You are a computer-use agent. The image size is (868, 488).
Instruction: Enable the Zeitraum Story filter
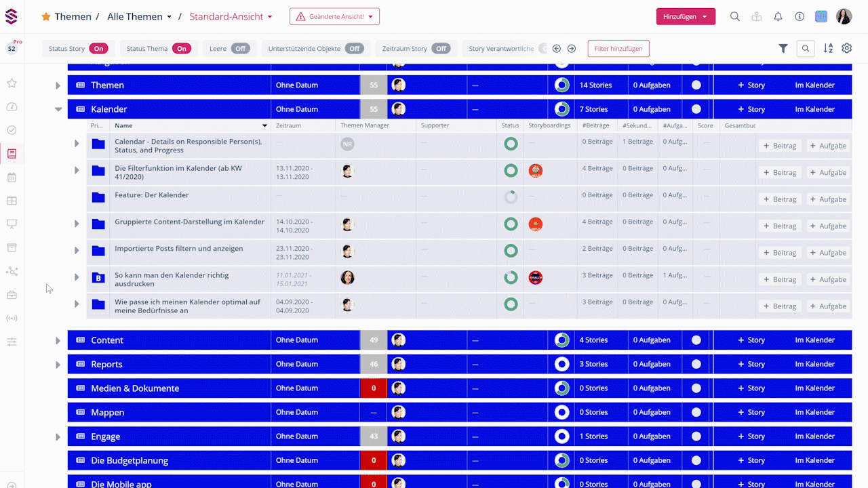[441, 49]
